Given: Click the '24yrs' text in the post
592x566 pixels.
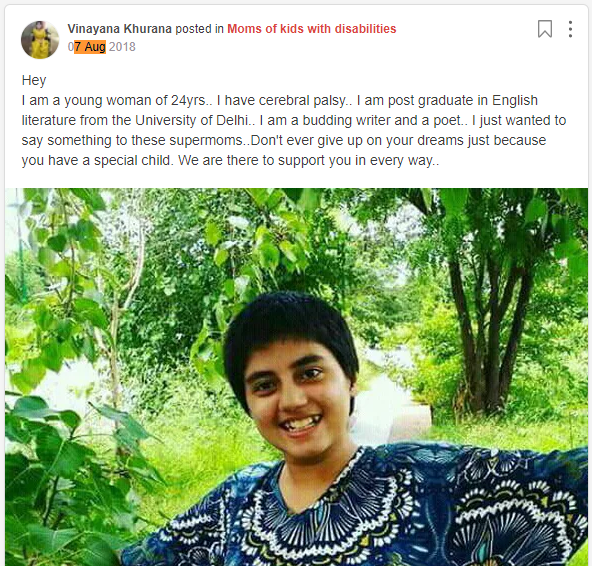Looking at the screenshot, I should coord(188,100).
